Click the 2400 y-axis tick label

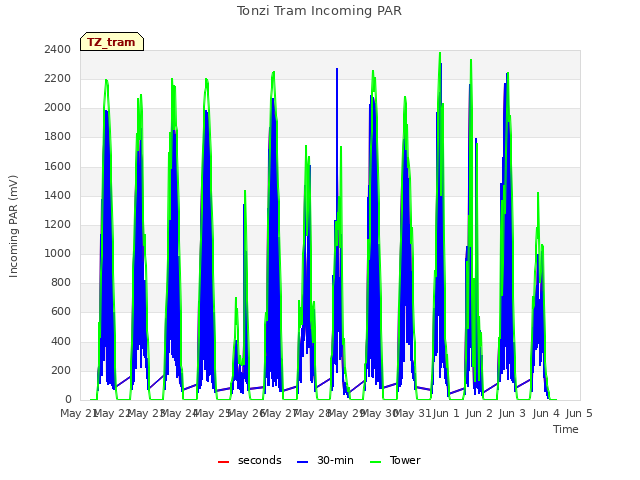click(58, 49)
